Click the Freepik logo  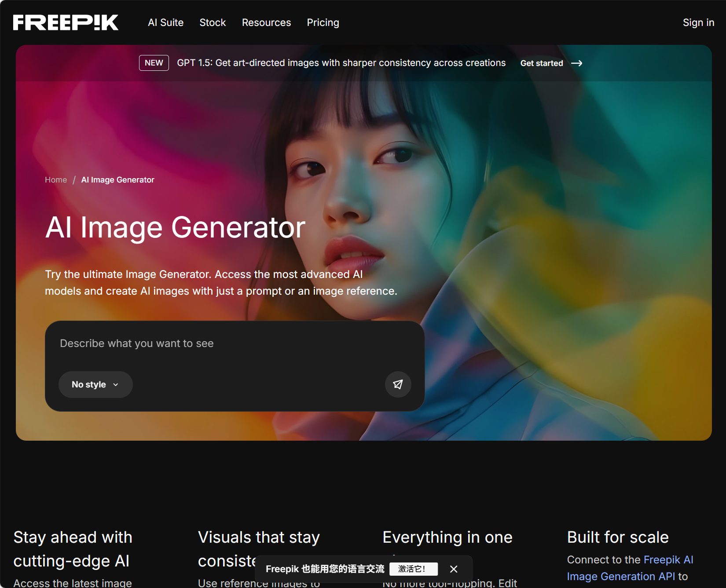tap(66, 22)
